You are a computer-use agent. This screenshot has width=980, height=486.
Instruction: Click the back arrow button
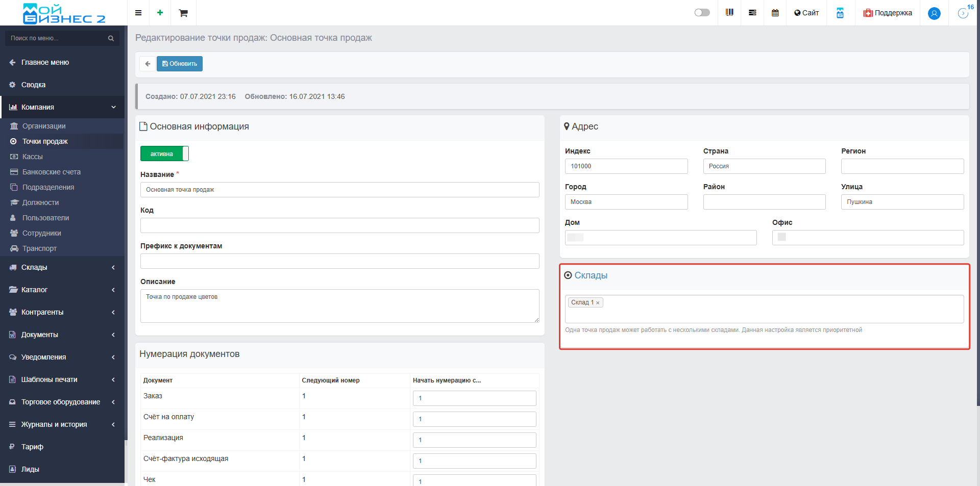click(148, 64)
